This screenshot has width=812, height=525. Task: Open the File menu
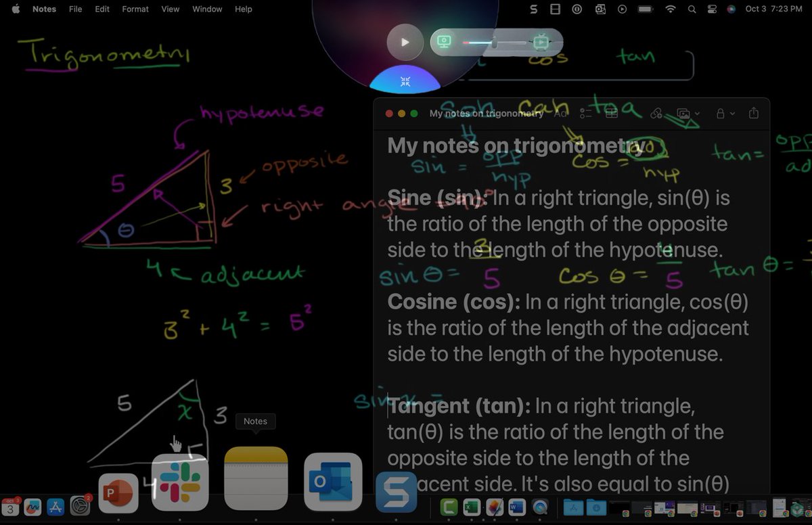pyautogui.click(x=76, y=9)
